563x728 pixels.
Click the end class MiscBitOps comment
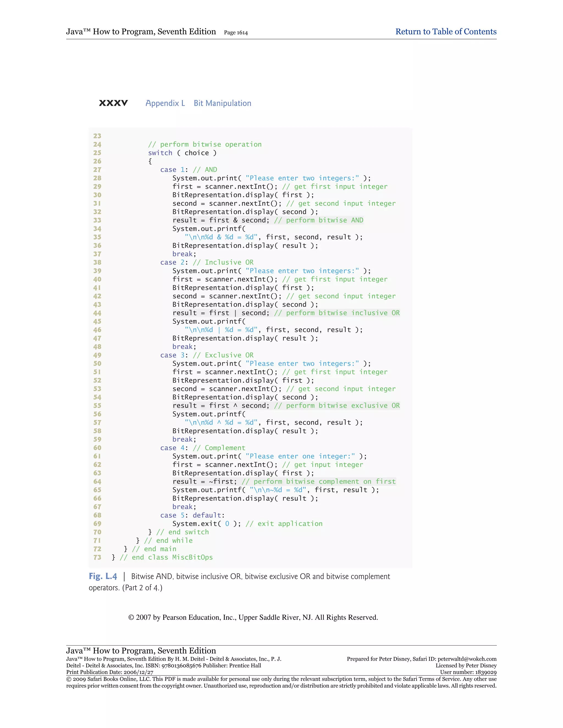coord(166,557)
